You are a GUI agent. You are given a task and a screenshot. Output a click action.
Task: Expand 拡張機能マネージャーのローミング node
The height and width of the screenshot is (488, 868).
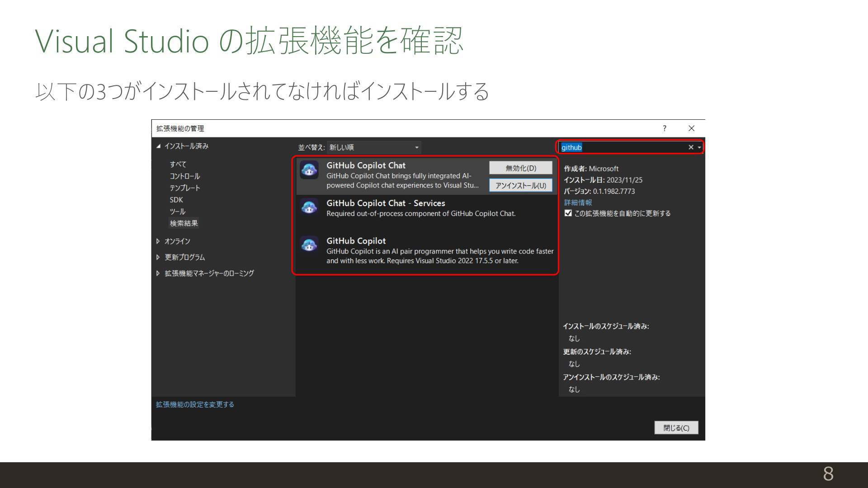pyautogui.click(x=158, y=273)
